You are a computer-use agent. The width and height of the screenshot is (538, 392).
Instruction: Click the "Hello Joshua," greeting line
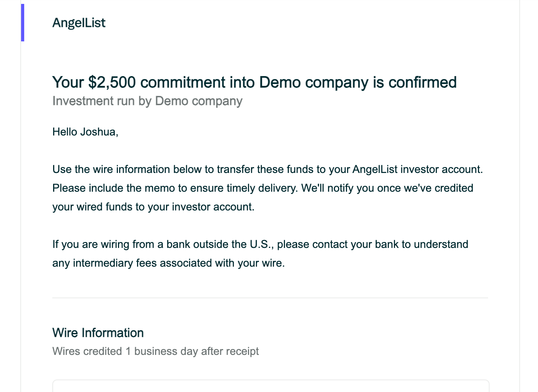86,132
